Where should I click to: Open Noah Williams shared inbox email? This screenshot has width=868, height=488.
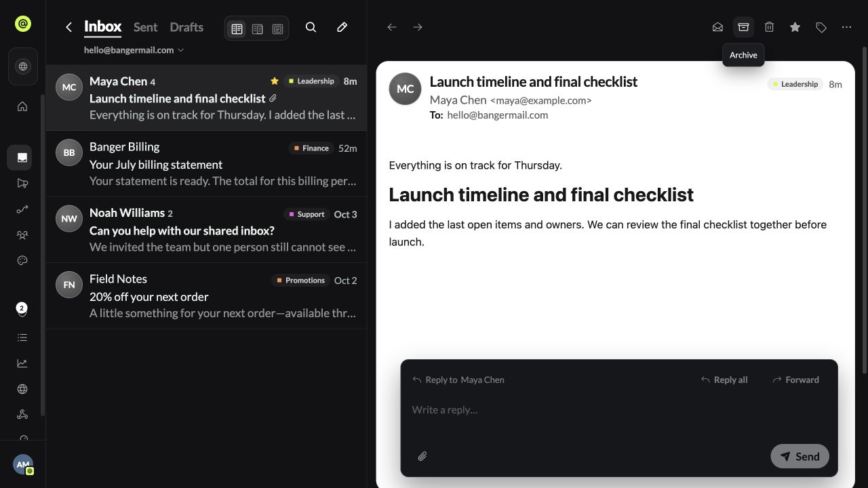coord(206,230)
